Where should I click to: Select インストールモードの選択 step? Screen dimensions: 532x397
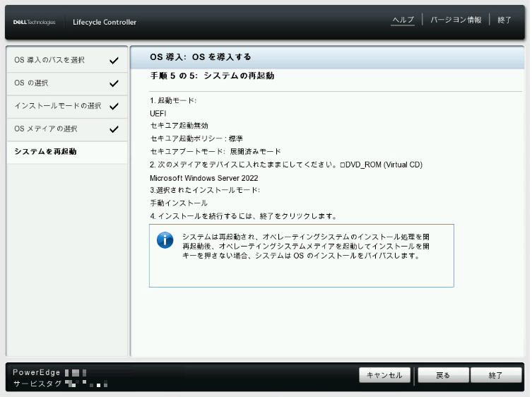tap(67, 106)
